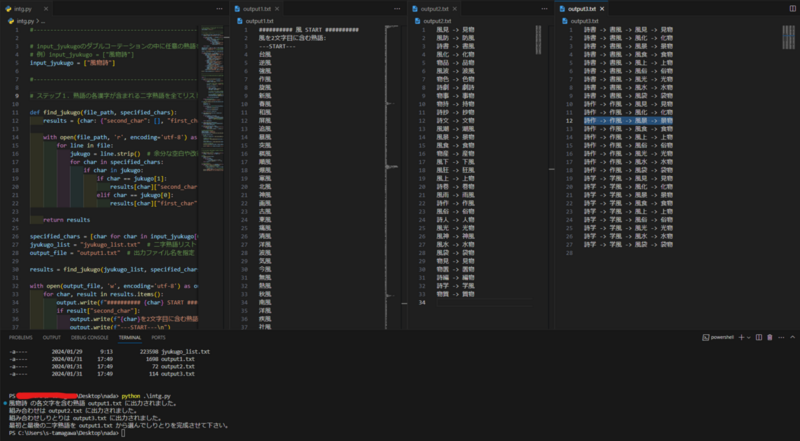This screenshot has width=800, height=441.
Task: Click the Python file icon on the intg.py tab
Action: (9, 9)
